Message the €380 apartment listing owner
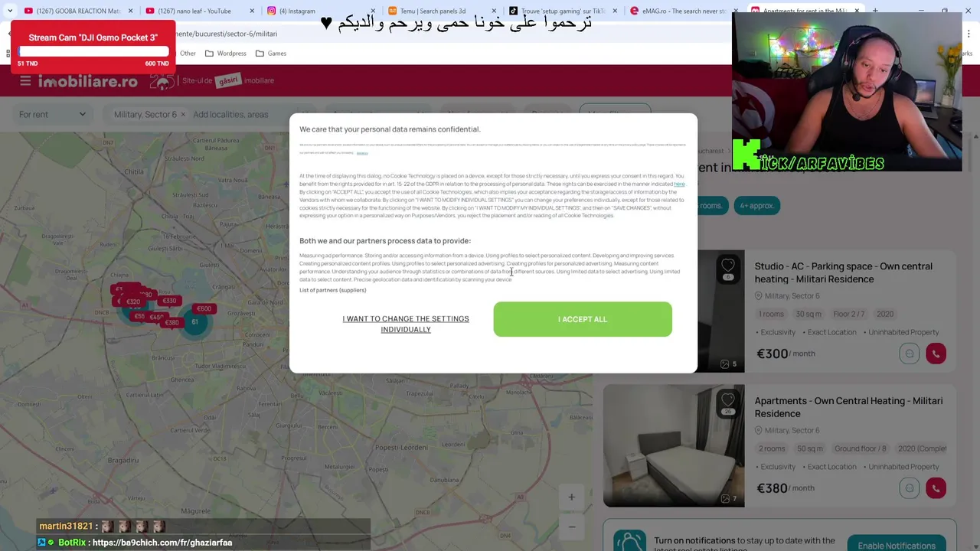Image resolution: width=980 pixels, height=551 pixels. pyautogui.click(x=909, y=488)
